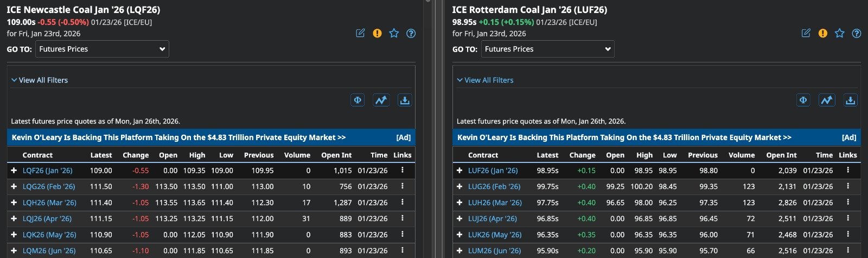The height and width of the screenshot is (258, 868).
Task: Open Futures Prices dropdown for Newcastle Coal
Action: (x=102, y=49)
